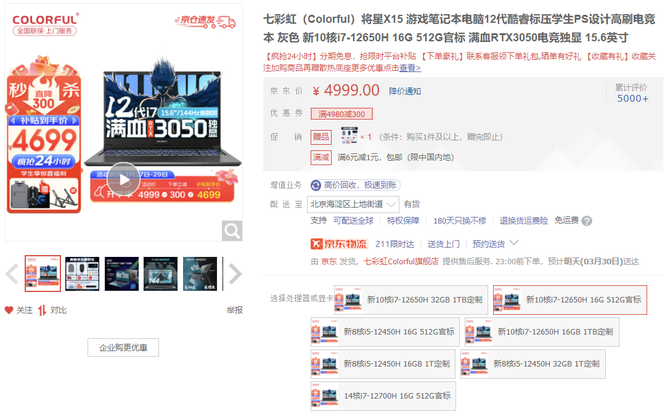
Task: Show next thumbnails with right arrow
Action: tap(235, 274)
